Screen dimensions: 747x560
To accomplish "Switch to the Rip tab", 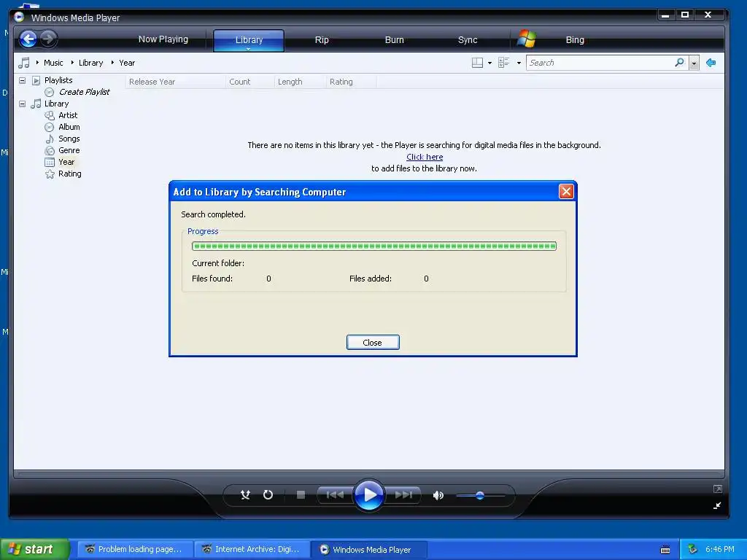I will coord(322,40).
